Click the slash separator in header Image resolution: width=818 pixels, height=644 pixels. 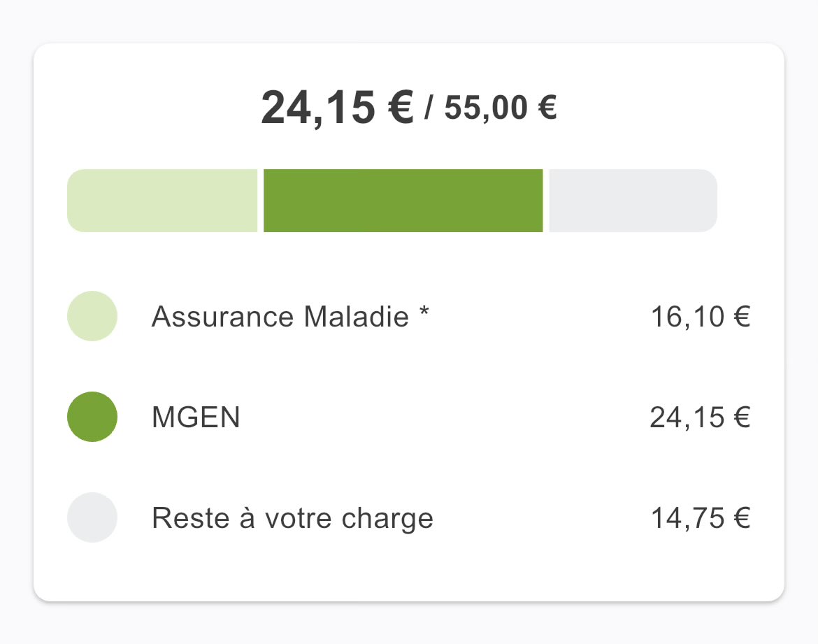point(429,108)
